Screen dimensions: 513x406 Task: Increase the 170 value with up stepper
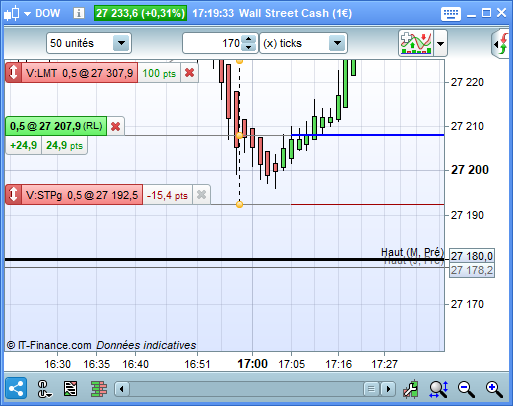pos(248,39)
